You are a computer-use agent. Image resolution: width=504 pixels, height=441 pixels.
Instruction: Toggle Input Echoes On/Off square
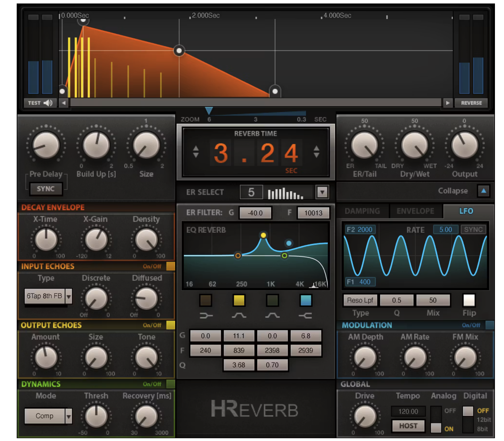tap(171, 266)
